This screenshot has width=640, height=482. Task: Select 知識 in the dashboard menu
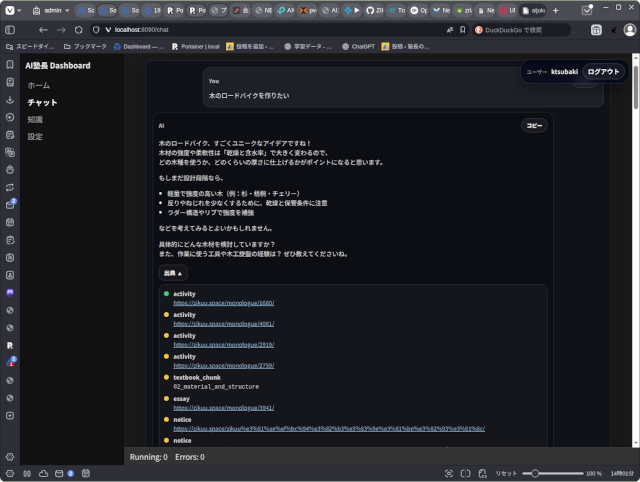pyautogui.click(x=36, y=119)
